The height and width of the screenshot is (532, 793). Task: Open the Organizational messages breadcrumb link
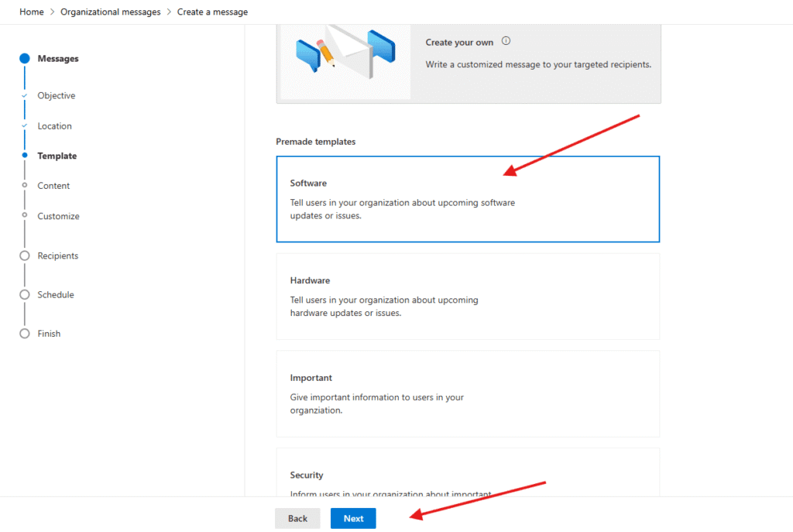point(111,12)
